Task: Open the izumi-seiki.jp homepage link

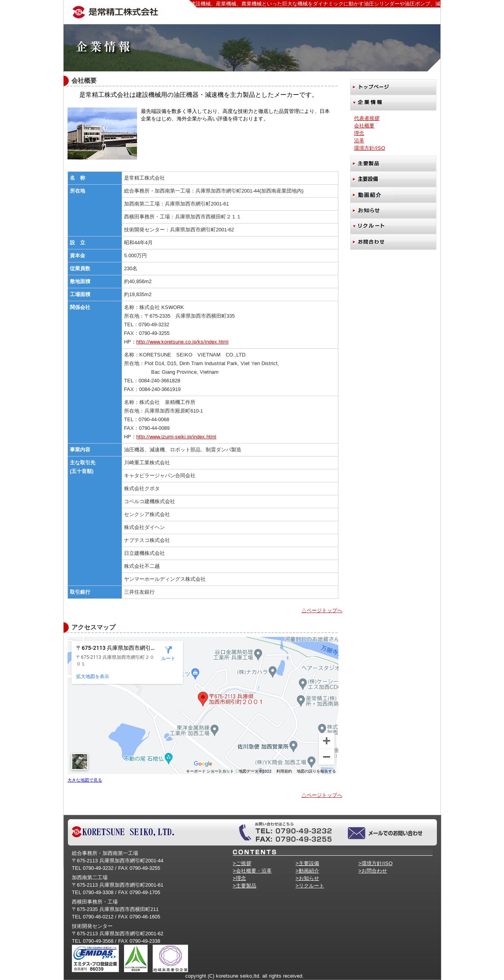Action: (176, 437)
